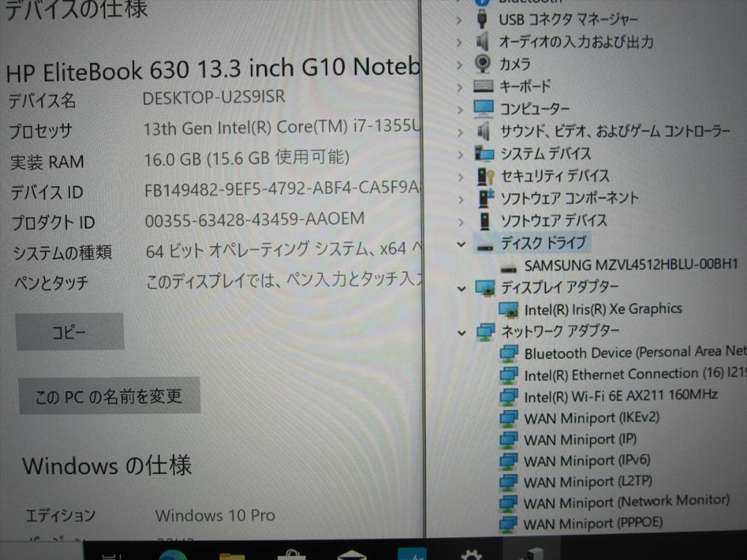Click the ネットワーク アダプター category icon
This screenshot has width=747, height=560.
(x=486, y=331)
